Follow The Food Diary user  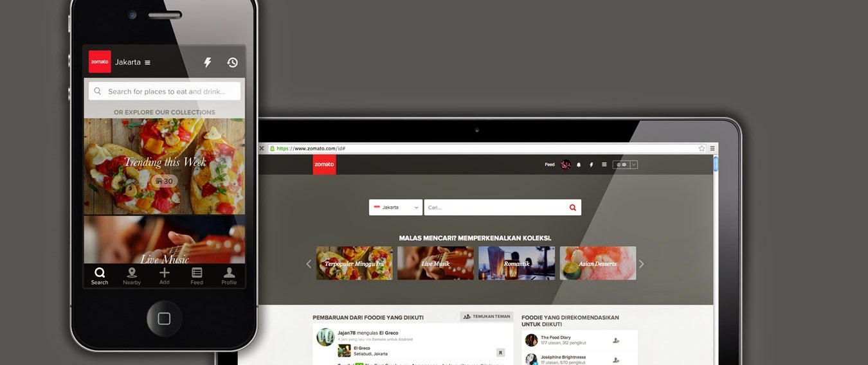point(615,341)
